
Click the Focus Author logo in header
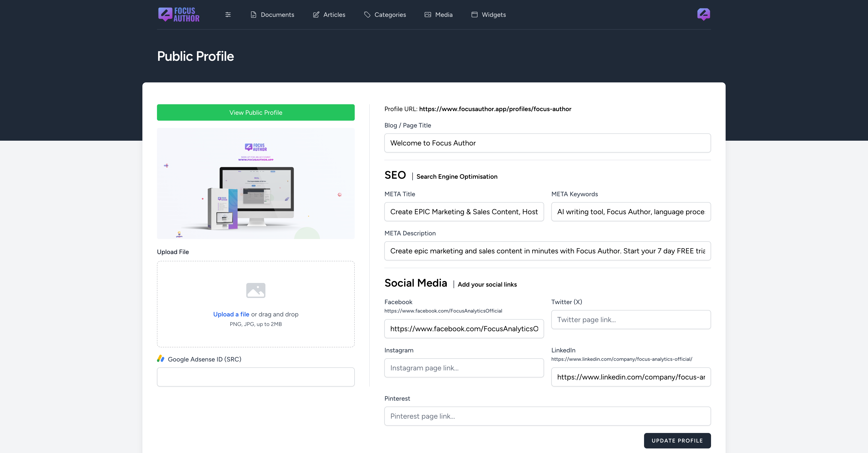click(179, 15)
